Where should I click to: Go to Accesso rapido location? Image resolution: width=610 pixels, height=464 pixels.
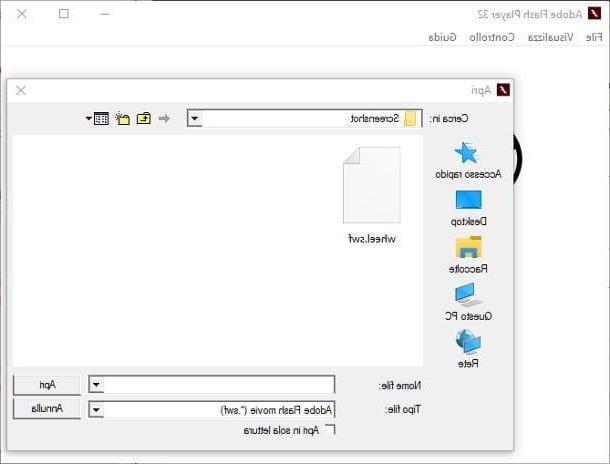click(468, 160)
